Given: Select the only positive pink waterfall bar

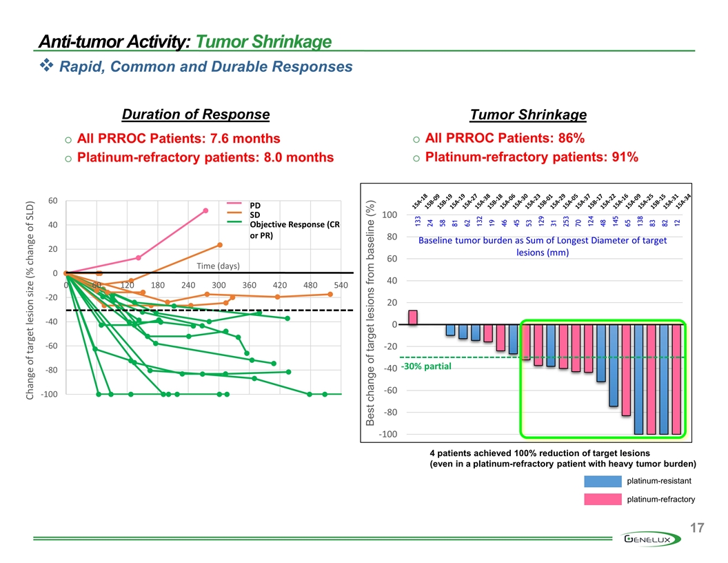Looking at the screenshot, I should [x=412, y=317].
